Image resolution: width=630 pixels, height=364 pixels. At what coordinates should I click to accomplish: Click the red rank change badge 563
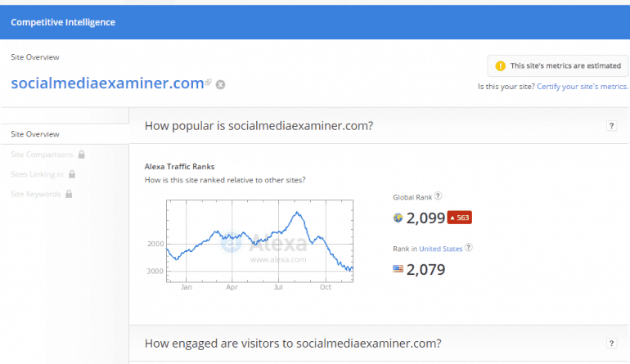point(459,218)
